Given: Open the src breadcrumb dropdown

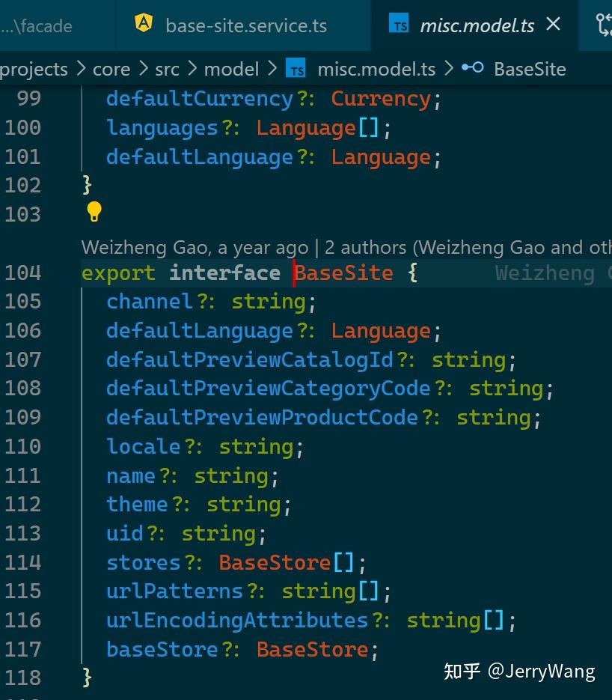Looking at the screenshot, I should click(167, 69).
